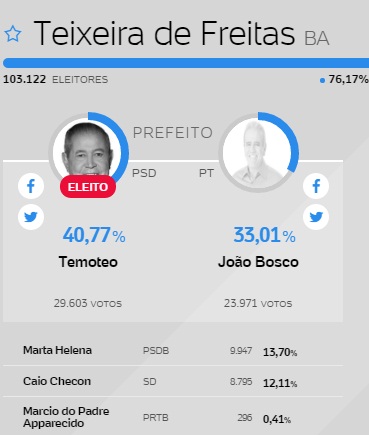Image resolution: width=369 pixels, height=435 pixels.
Task: Share Temoteo's result on Twitter
Action: tap(31, 217)
